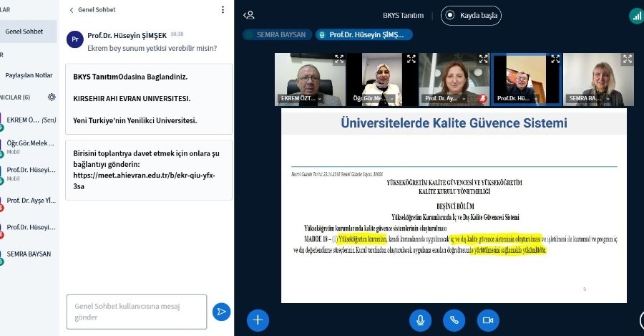644x336 pixels.
Task: Click the message timestamp 10:38
Action: 177,34
